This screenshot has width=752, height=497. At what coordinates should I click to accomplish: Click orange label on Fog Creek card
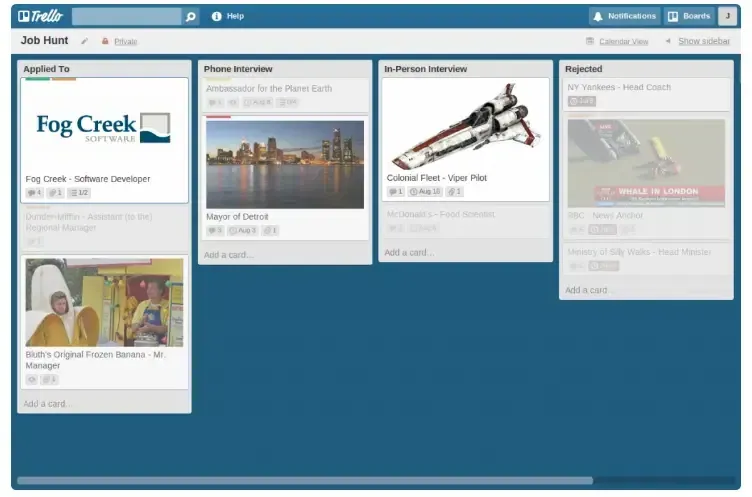point(64,79)
